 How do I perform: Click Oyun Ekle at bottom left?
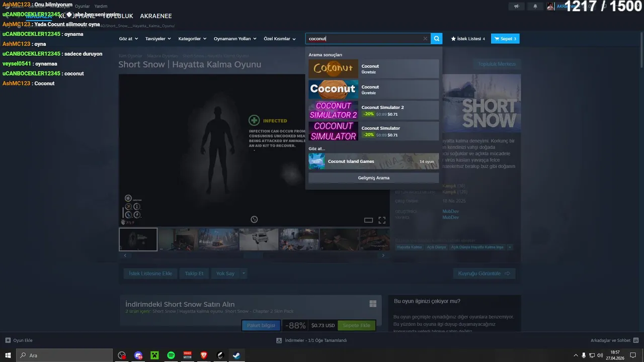pos(19,340)
